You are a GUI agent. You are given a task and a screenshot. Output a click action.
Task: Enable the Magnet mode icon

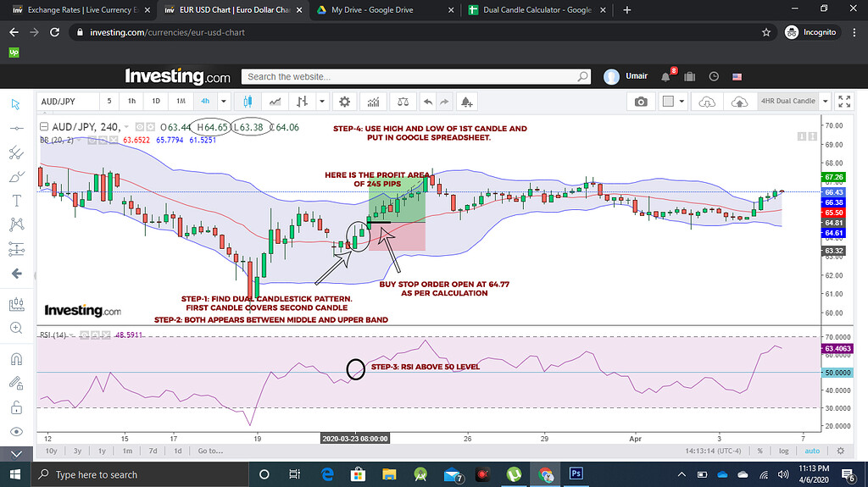(x=16, y=358)
